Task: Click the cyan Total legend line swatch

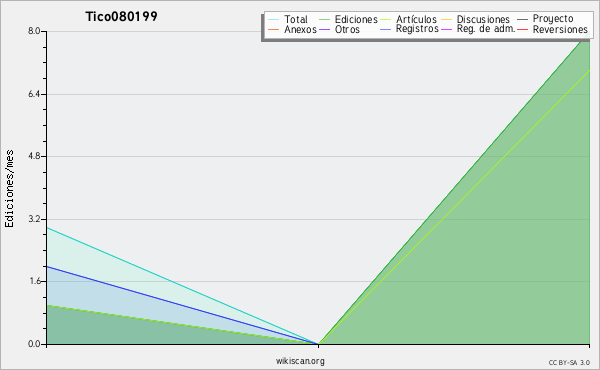Action: coord(274,19)
